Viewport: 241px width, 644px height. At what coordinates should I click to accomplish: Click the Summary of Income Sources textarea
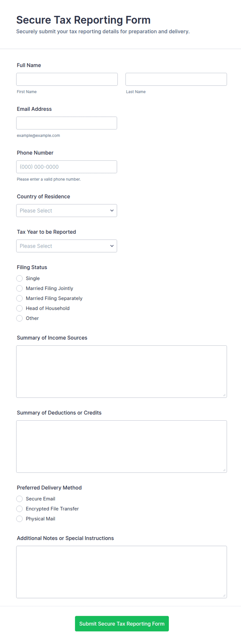click(x=122, y=372)
